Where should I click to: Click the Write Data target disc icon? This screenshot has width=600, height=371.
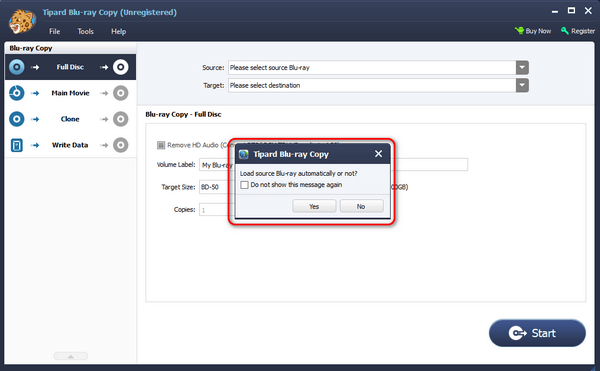click(121, 145)
